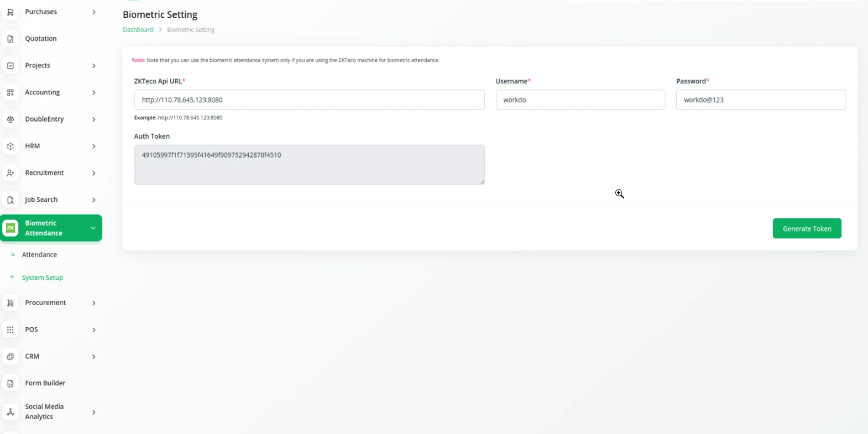Collapse the Biometric Attendance menu chevron
Screen dimensions: 868x434
click(x=93, y=228)
